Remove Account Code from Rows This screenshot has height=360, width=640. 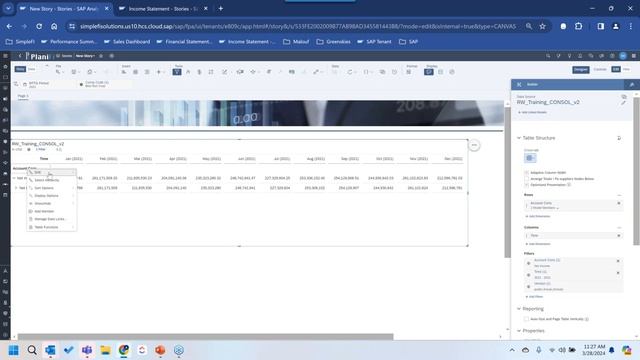[619, 203]
